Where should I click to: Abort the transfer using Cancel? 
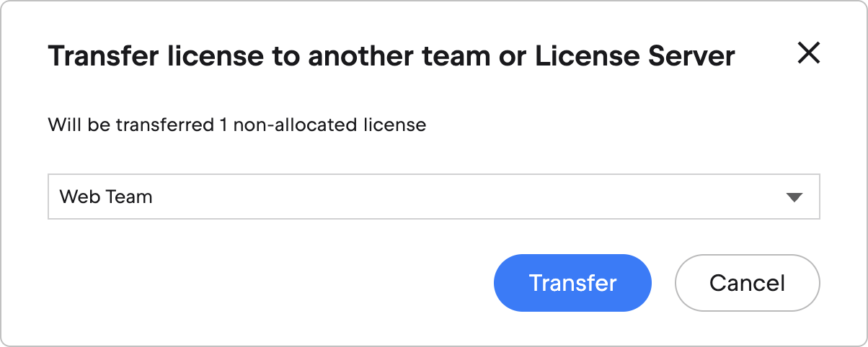point(747,283)
